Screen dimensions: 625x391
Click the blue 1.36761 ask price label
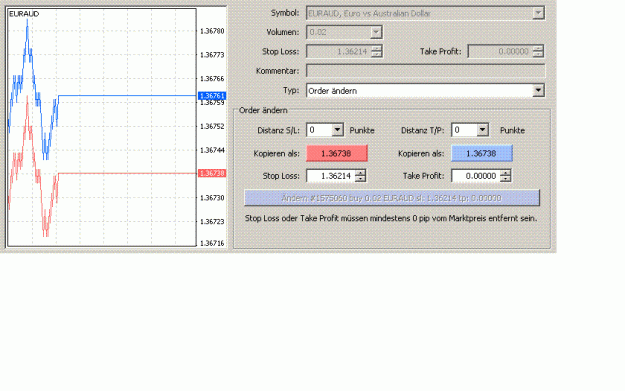coord(212,96)
